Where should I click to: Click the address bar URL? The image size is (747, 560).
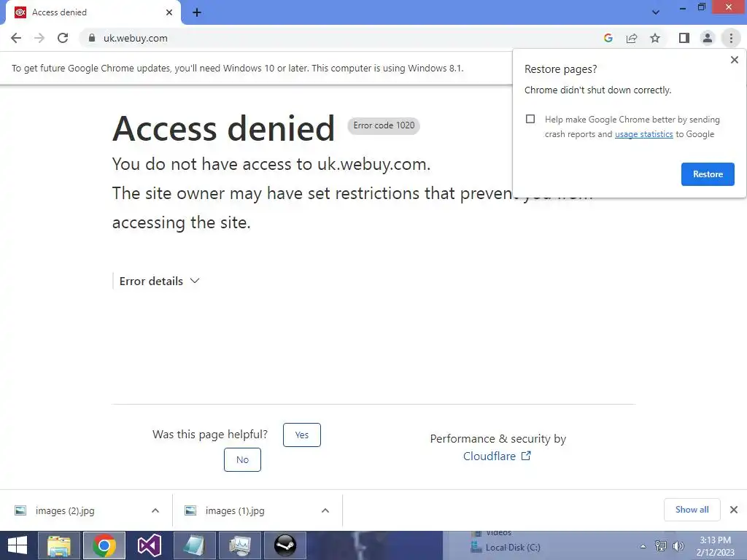point(135,38)
